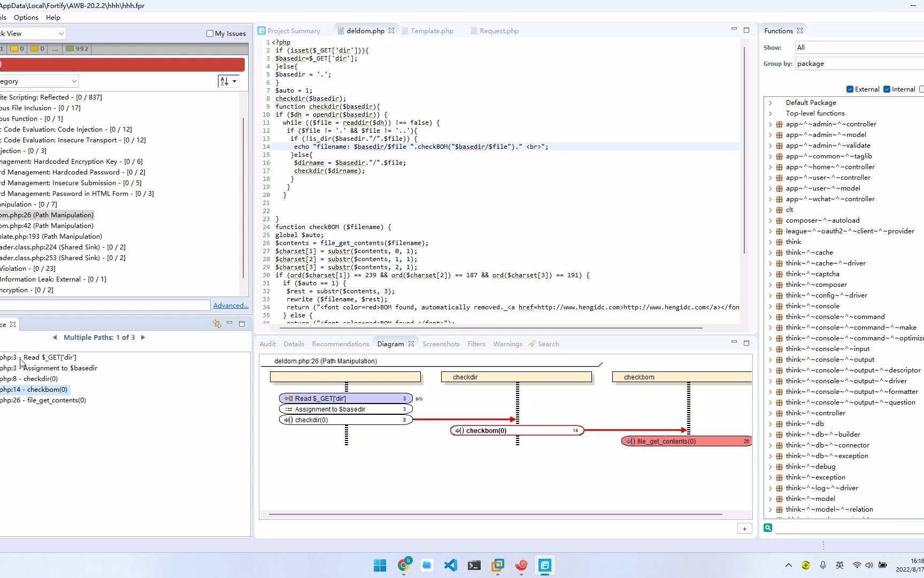
Task: Click the analysis trace link icon
Action: [217, 324]
